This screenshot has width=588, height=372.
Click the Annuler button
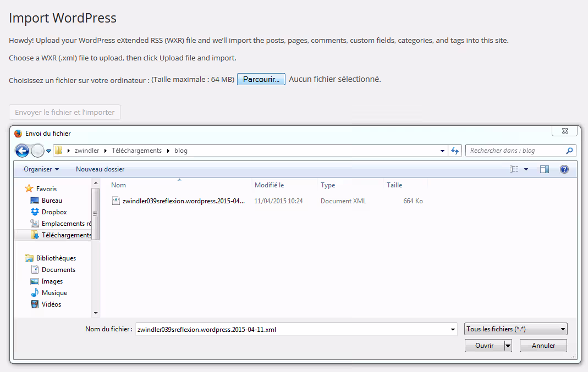click(542, 346)
